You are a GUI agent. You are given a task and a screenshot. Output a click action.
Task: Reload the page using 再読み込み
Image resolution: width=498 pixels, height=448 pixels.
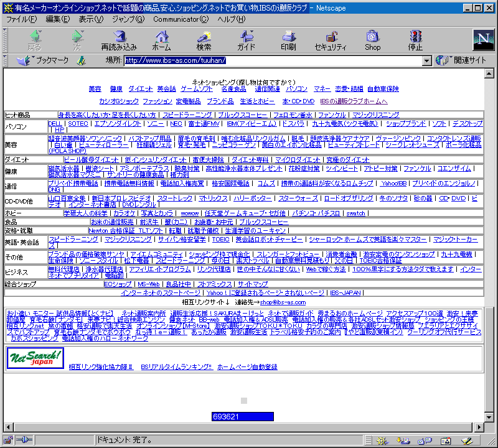point(119,40)
